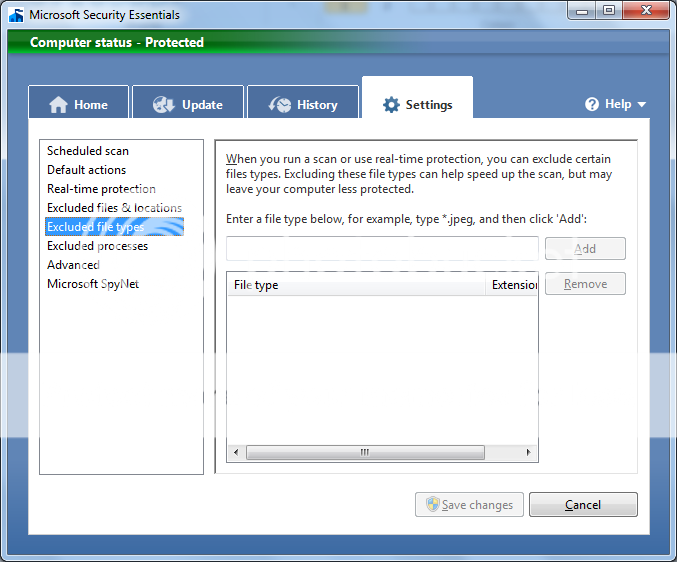The width and height of the screenshot is (677, 562).
Task: Select the Advanced settings item
Action: 73,265
